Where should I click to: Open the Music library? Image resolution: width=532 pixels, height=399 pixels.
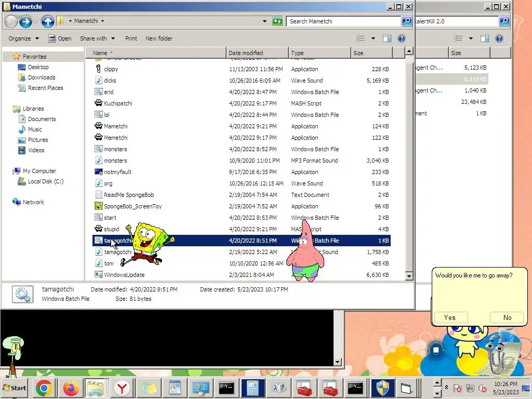click(x=30, y=129)
